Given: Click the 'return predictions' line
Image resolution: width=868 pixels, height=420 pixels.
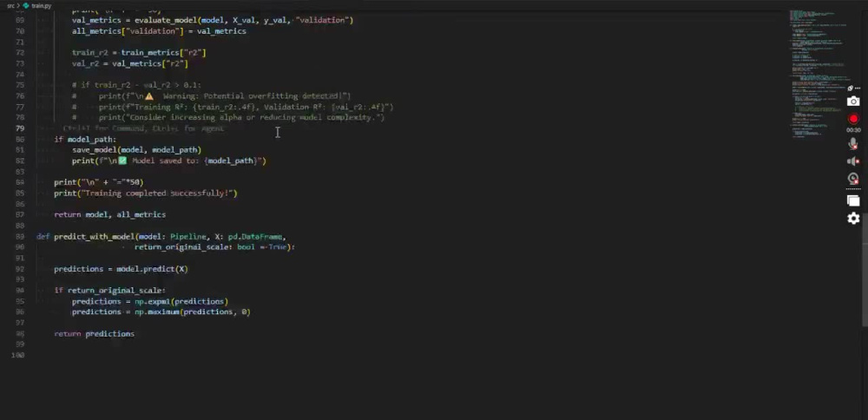Looking at the screenshot, I should point(94,334).
